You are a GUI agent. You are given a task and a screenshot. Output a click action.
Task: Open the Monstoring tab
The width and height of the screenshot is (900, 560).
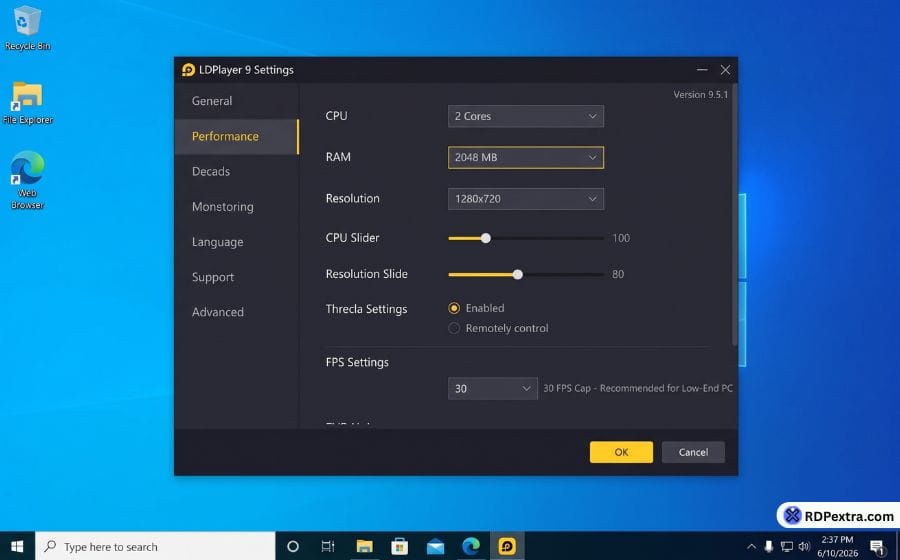[x=236, y=207]
